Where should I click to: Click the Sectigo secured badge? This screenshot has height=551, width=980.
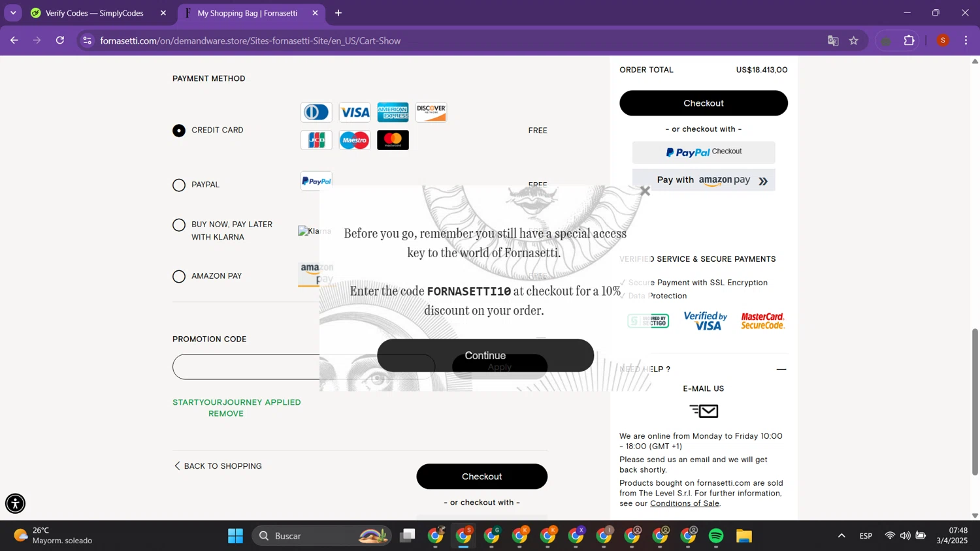(648, 321)
